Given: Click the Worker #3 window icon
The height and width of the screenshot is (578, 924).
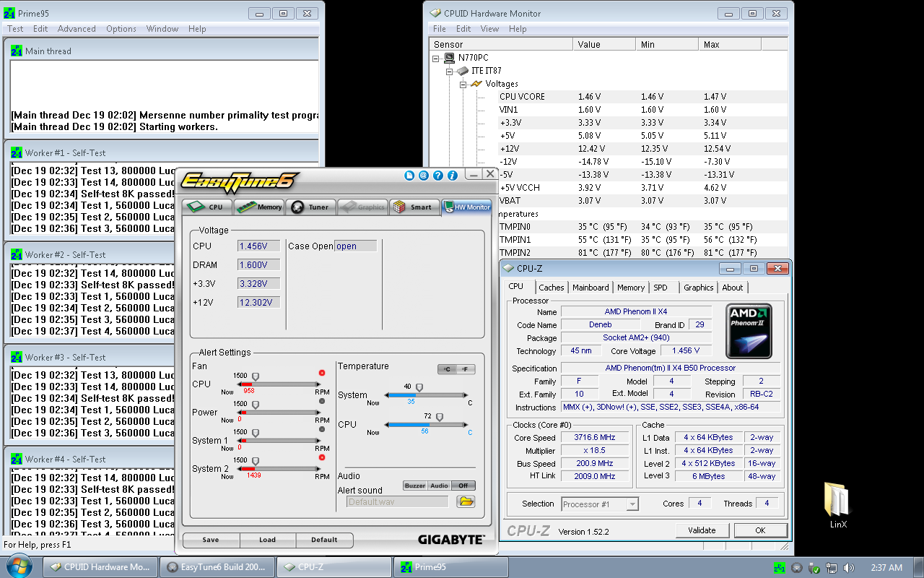Looking at the screenshot, I should click(17, 358).
